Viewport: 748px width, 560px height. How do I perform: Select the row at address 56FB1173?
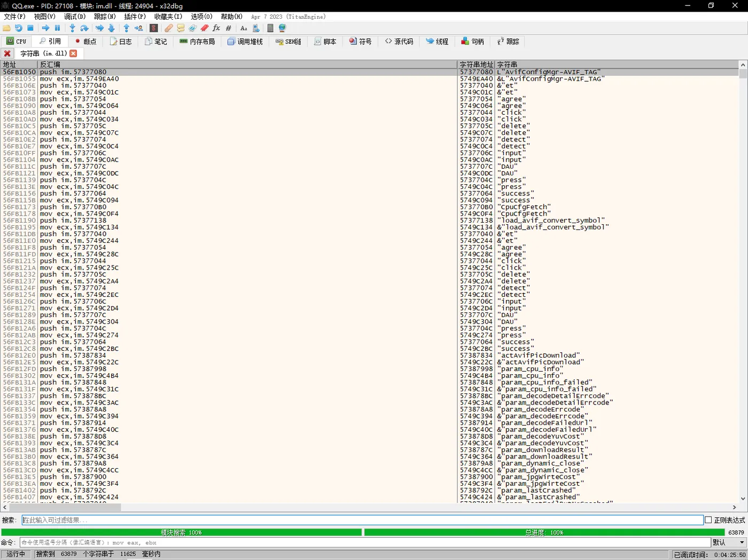[x=370, y=207]
